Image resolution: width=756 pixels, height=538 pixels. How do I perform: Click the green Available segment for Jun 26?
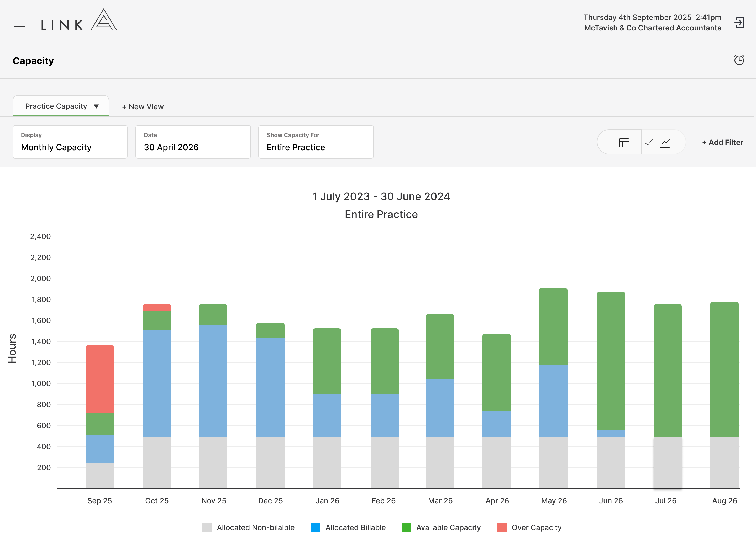coord(611,361)
